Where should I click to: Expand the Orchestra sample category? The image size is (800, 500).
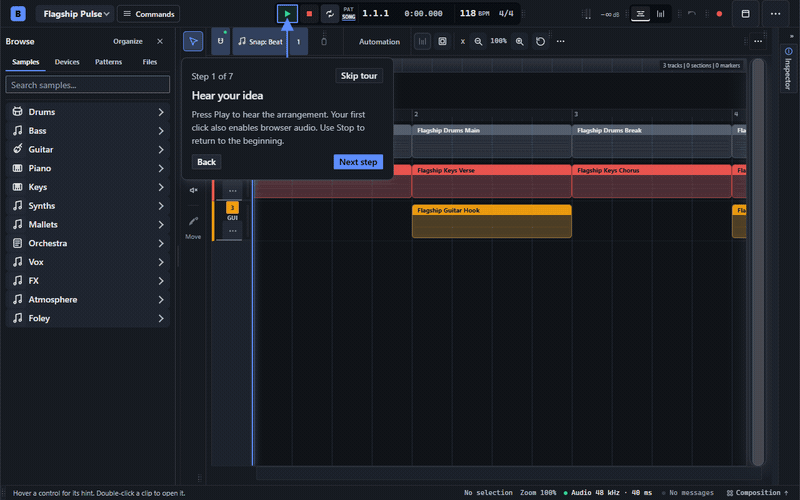point(88,243)
